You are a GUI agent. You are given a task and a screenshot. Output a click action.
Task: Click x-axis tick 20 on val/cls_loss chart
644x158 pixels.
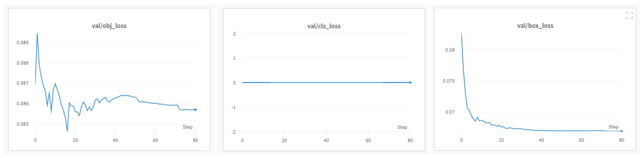(284, 140)
